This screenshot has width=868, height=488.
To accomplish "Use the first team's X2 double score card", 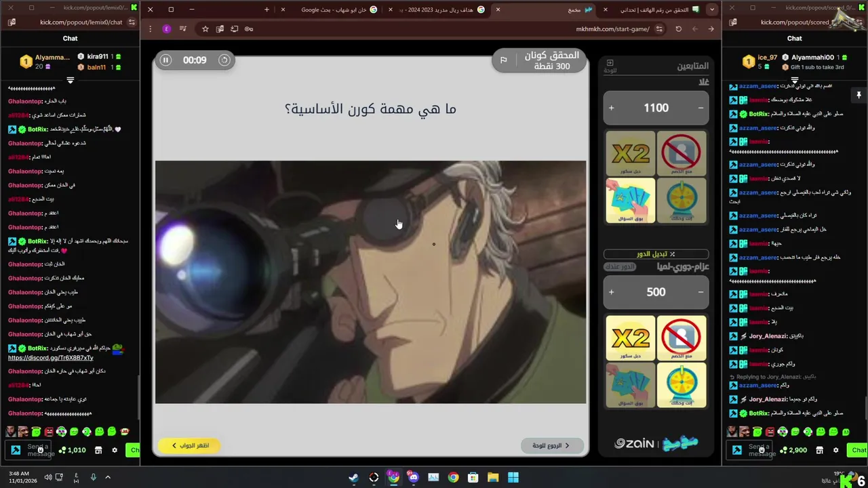I will click(x=631, y=154).
